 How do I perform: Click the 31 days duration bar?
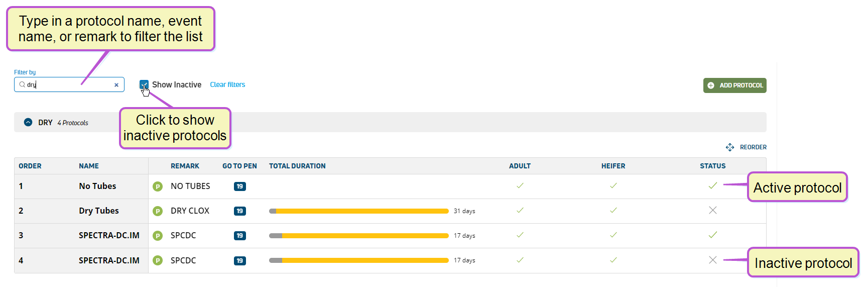pyautogui.click(x=359, y=211)
